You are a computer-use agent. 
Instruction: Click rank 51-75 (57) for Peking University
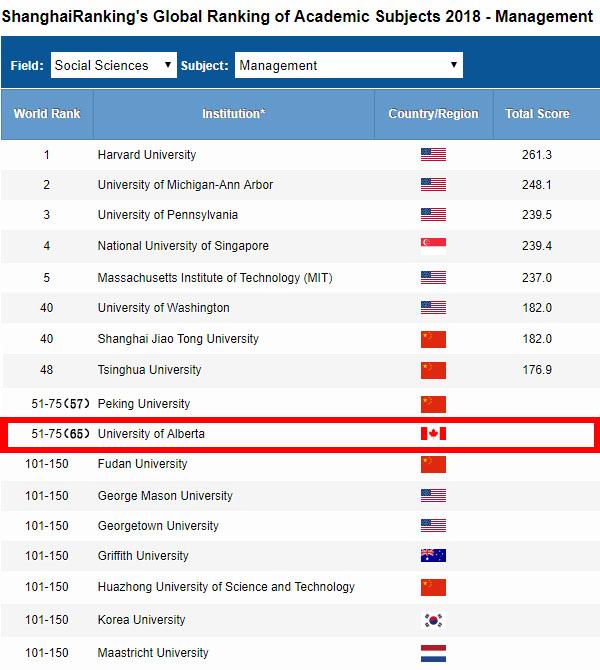60,404
